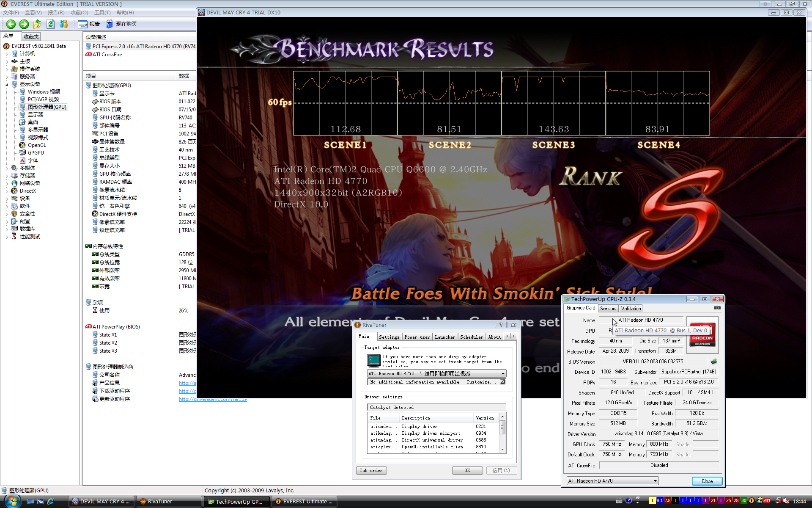Click the camera screenshot icon in GPU-Z
Screen dimensions: 812x508
pyautogui.click(x=717, y=308)
